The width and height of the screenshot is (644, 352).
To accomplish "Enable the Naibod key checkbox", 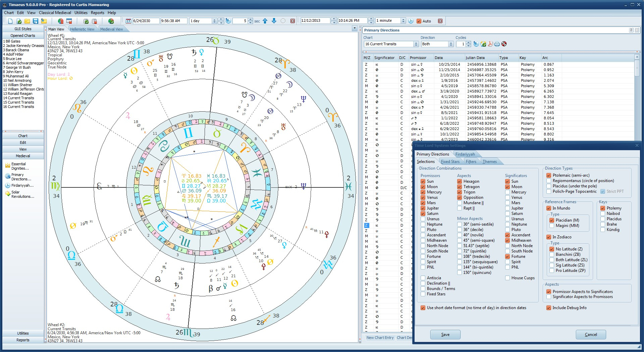I will (603, 214).
